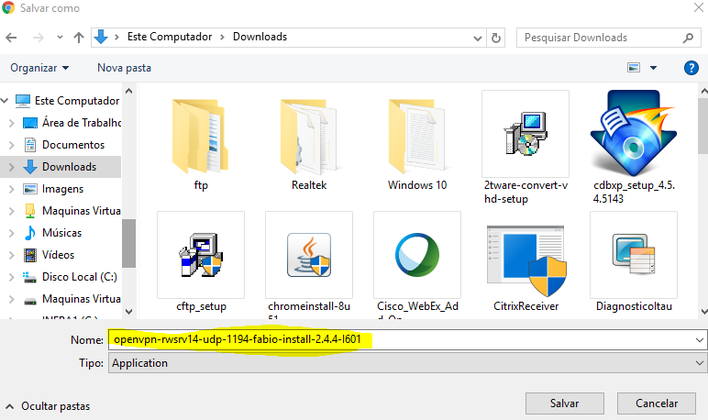Select the Cisco_WebEx_Add-On file icon

coord(417,255)
